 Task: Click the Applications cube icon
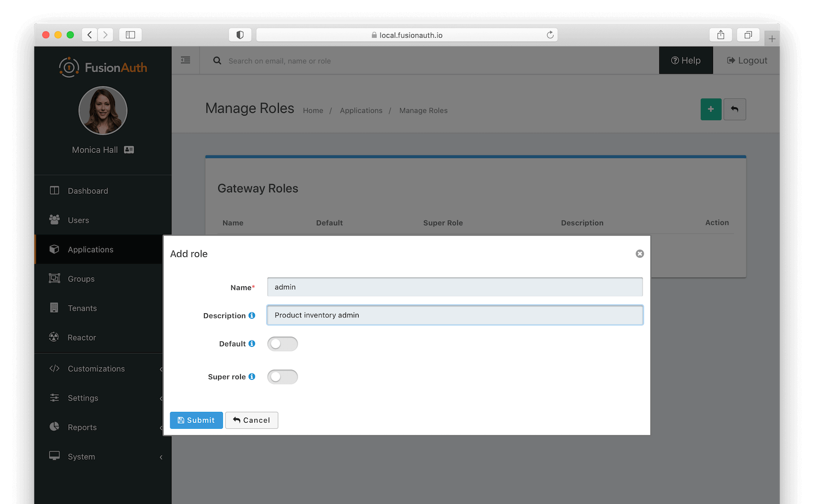pyautogui.click(x=54, y=249)
